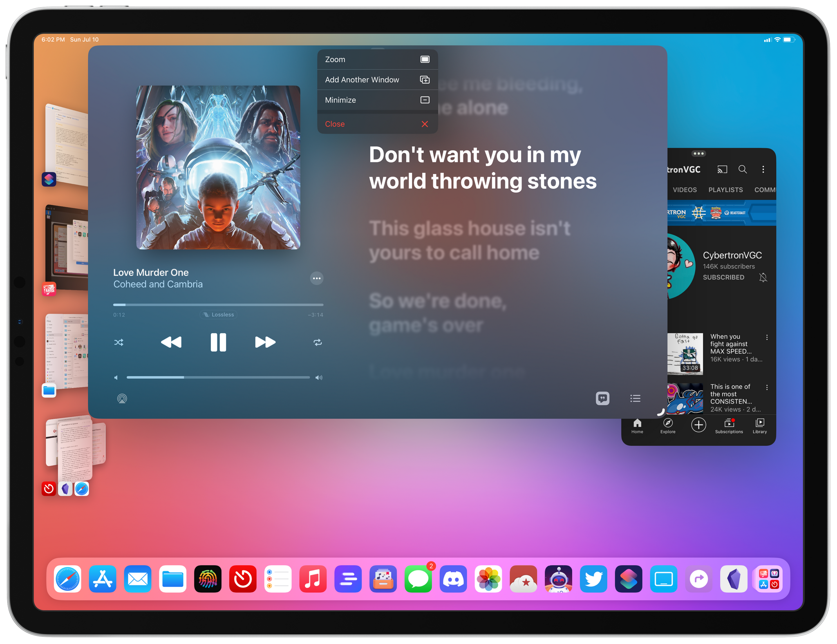Open Photos from the dock

click(x=488, y=579)
